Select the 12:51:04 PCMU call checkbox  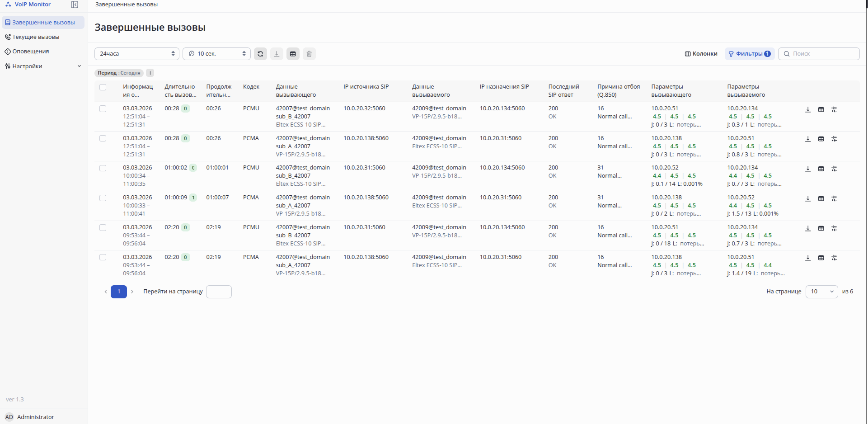tap(103, 108)
